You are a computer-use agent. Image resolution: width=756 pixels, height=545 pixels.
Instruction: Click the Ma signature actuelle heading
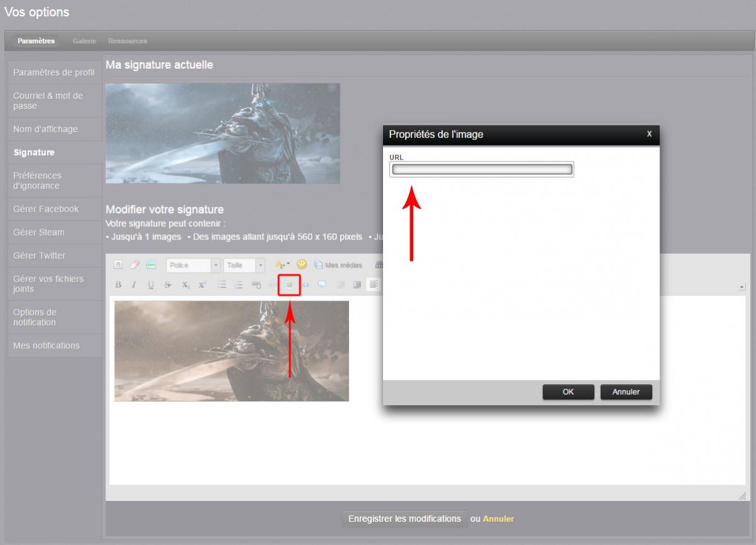(x=159, y=65)
